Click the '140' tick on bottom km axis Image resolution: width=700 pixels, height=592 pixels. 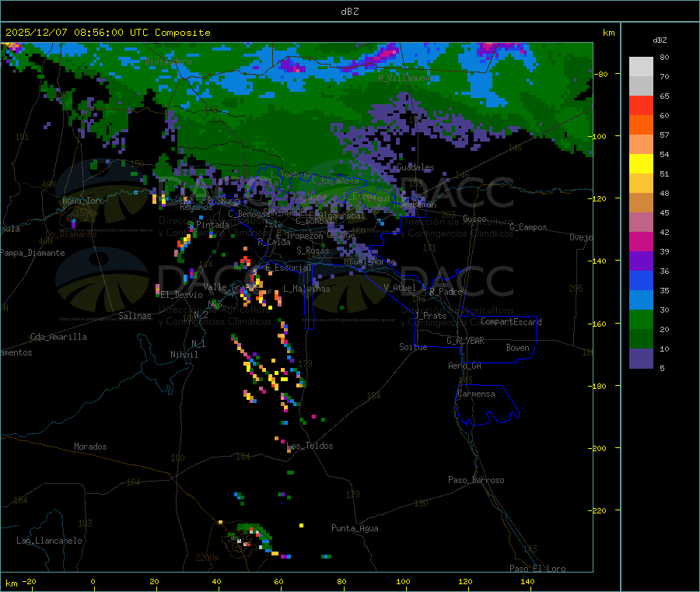[527, 582]
